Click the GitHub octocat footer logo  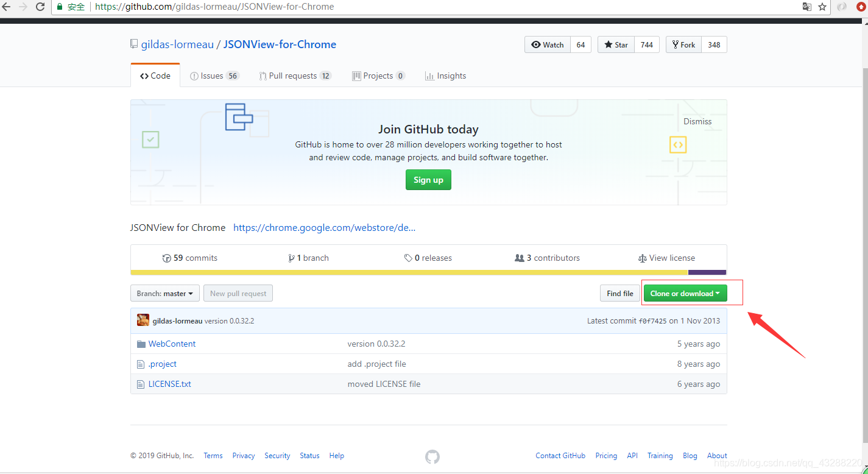point(432,456)
